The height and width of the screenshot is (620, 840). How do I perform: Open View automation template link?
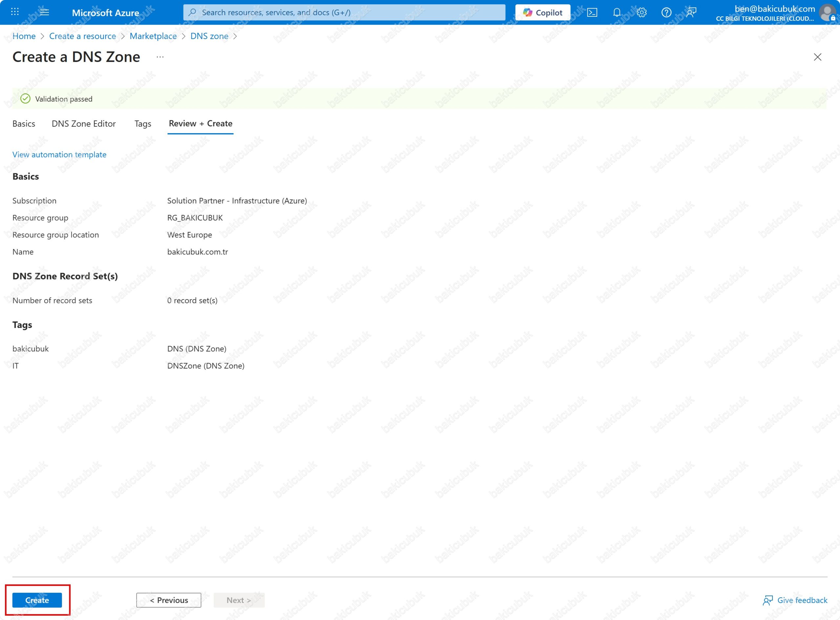(59, 154)
